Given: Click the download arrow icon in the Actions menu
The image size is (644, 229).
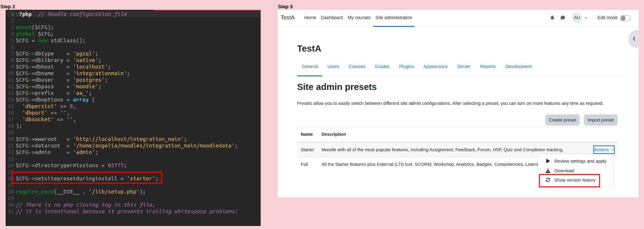Looking at the screenshot, I should (548, 171).
